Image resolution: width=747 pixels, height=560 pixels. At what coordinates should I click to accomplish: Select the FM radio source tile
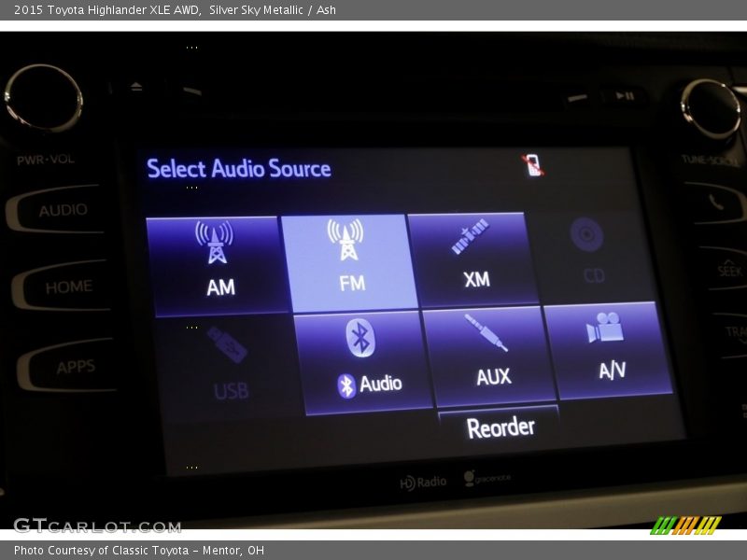click(x=349, y=263)
